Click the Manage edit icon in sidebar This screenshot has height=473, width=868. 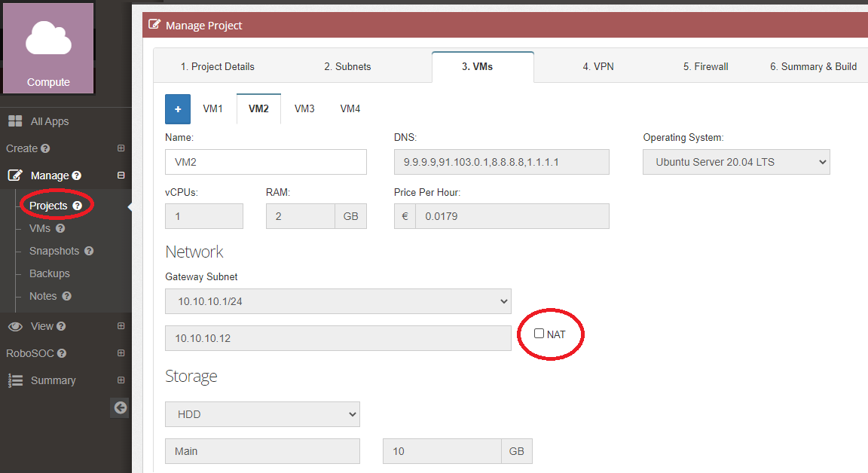pos(15,175)
